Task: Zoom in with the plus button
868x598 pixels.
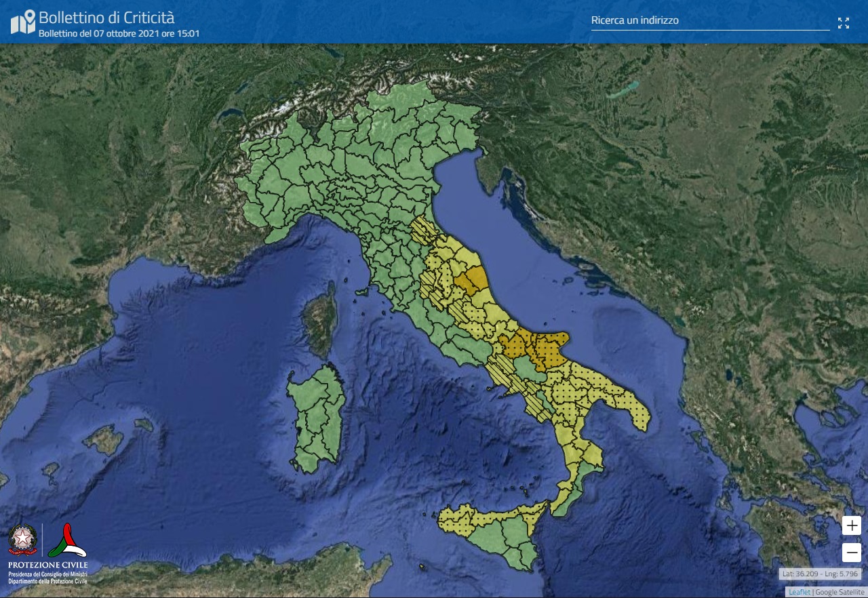Action: (852, 525)
